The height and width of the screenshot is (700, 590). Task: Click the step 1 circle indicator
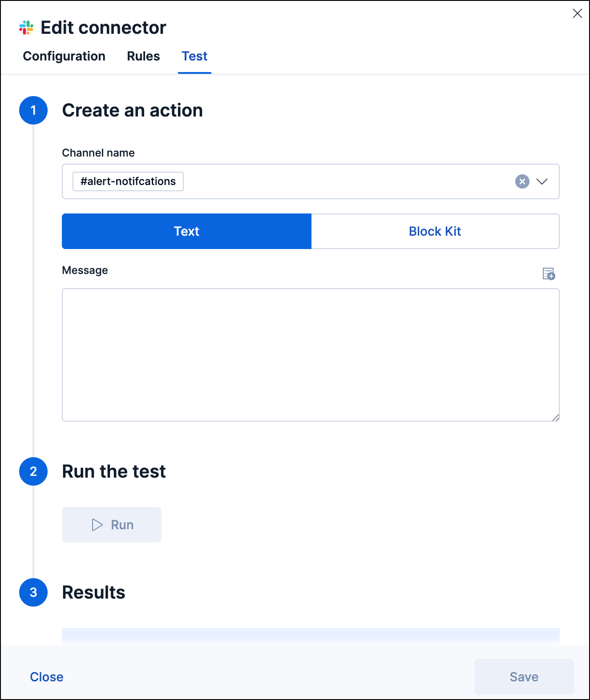tap(33, 110)
